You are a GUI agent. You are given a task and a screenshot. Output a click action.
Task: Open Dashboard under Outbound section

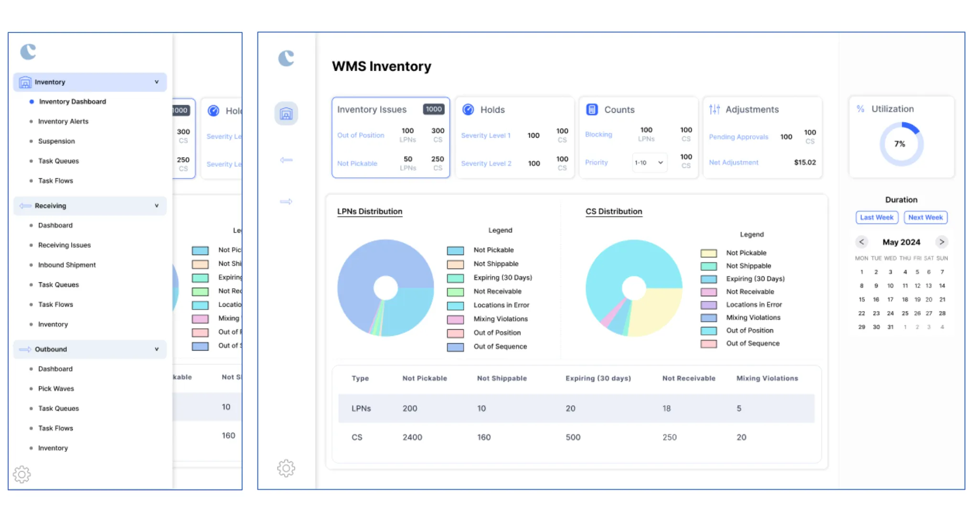click(55, 369)
